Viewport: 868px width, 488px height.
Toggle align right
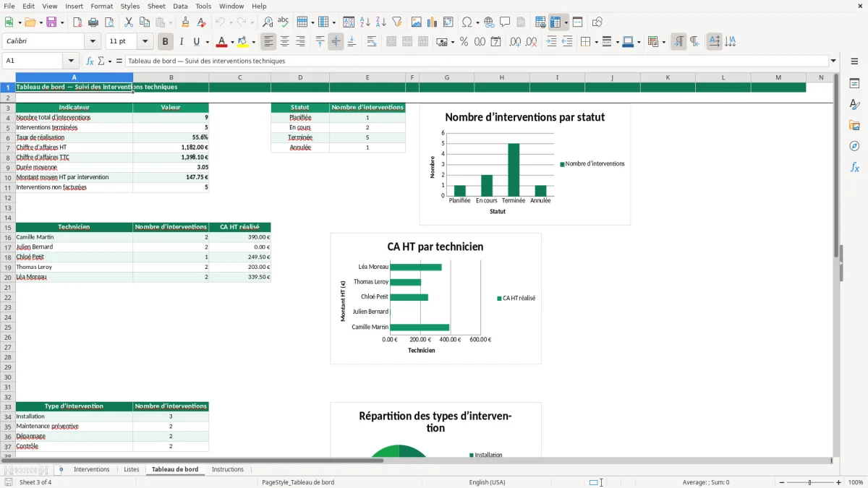coord(301,42)
